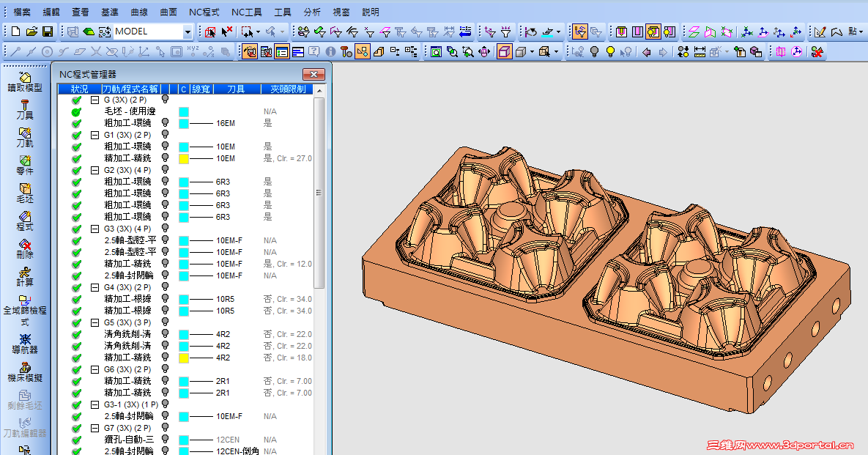The height and width of the screenshot is (455, 868).
Task: Toggle lightbulb visibility for G1 group
Action: pyautogui.click(x=166, y=135)
